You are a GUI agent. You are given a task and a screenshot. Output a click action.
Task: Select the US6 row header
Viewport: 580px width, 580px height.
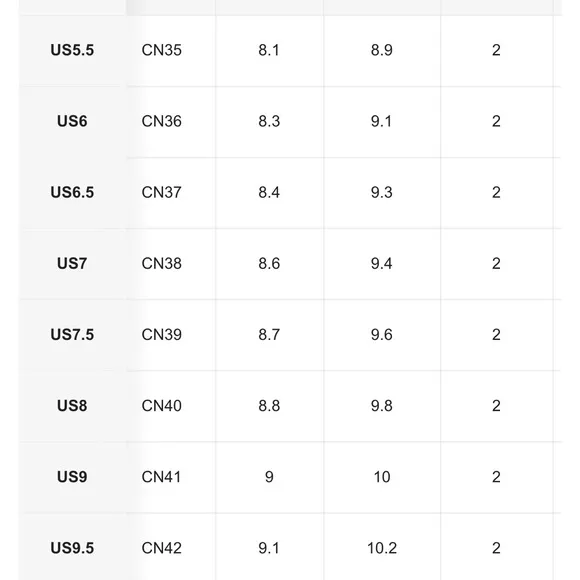click(72, 121)
